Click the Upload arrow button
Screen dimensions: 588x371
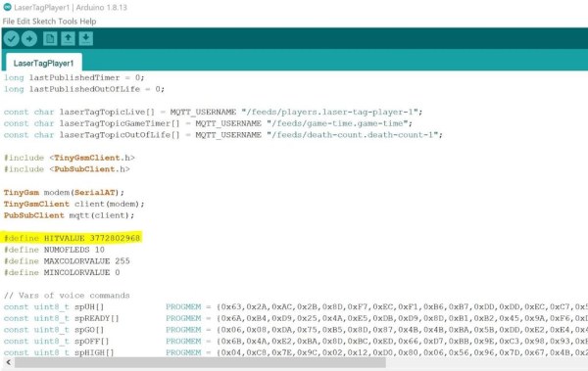pyautogui.click(x=29, y=38)
